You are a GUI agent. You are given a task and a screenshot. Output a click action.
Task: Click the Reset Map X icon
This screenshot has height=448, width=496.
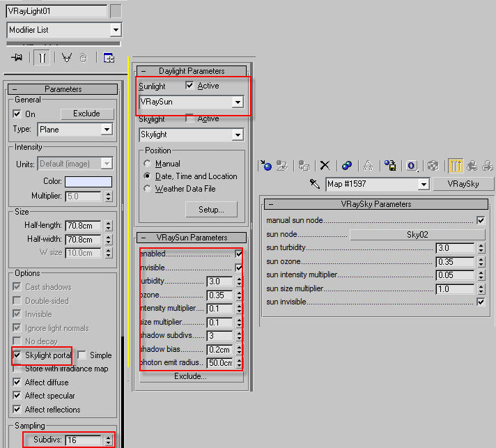pos(325,165)
